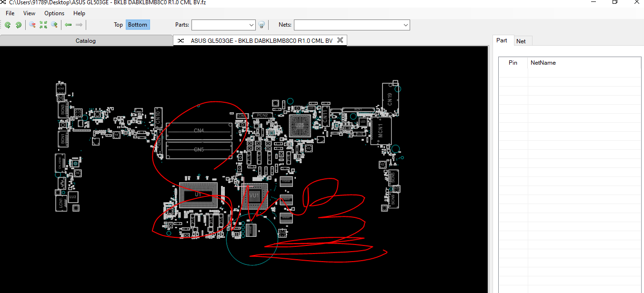This screenshot has width=644, height=293.
Task: Click the lightbulb highlight icon beside Parts
Action: tap(262, 25)
